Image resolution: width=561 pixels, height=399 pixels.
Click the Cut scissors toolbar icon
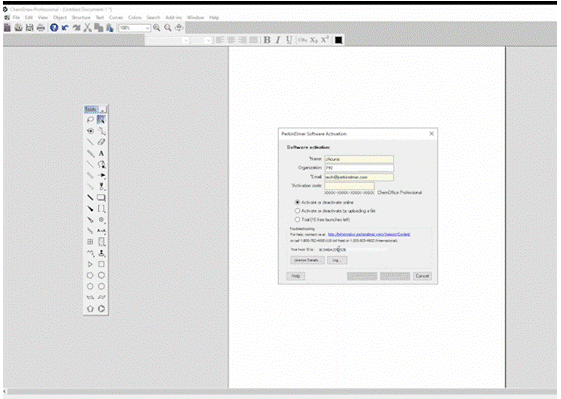pyautogui.click(x=87, y=28)
